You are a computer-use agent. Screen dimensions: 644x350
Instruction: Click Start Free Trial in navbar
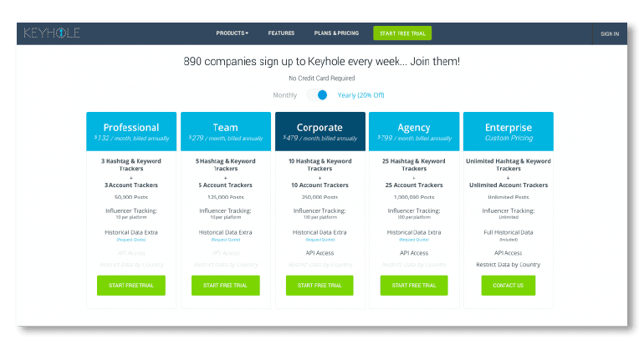click(402, 33)
